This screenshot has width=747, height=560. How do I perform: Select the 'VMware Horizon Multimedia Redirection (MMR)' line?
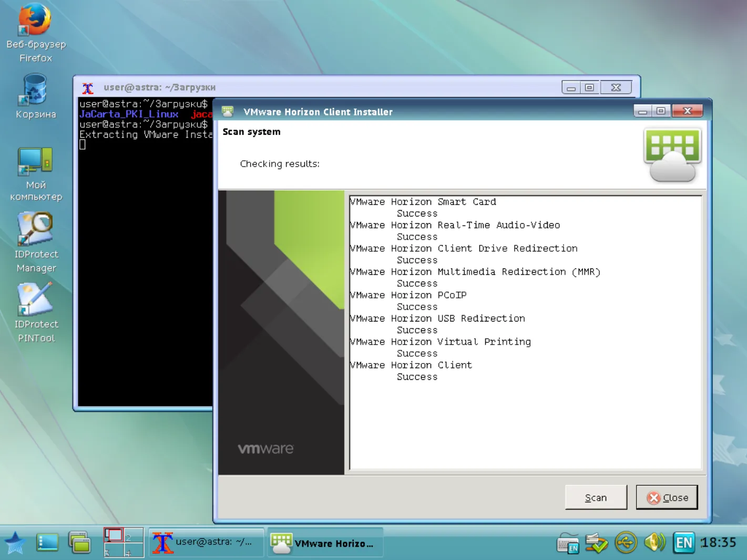click(475, 272)
